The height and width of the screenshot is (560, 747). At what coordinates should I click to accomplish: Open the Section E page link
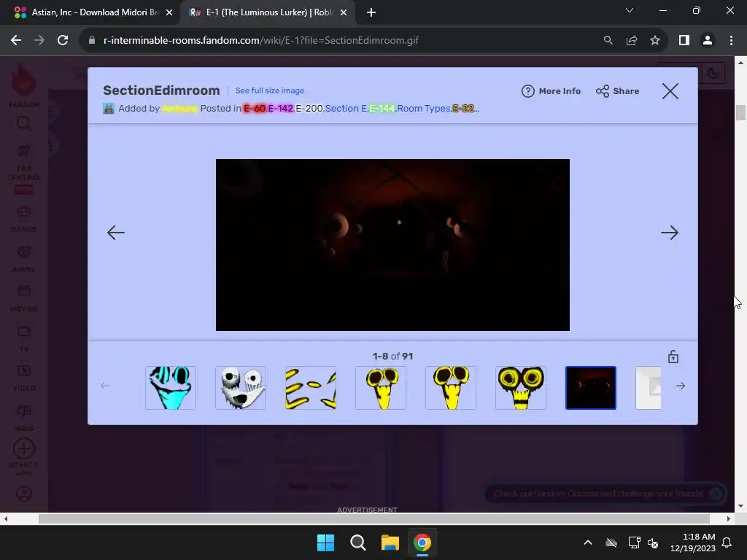click(x=346, y=109)
